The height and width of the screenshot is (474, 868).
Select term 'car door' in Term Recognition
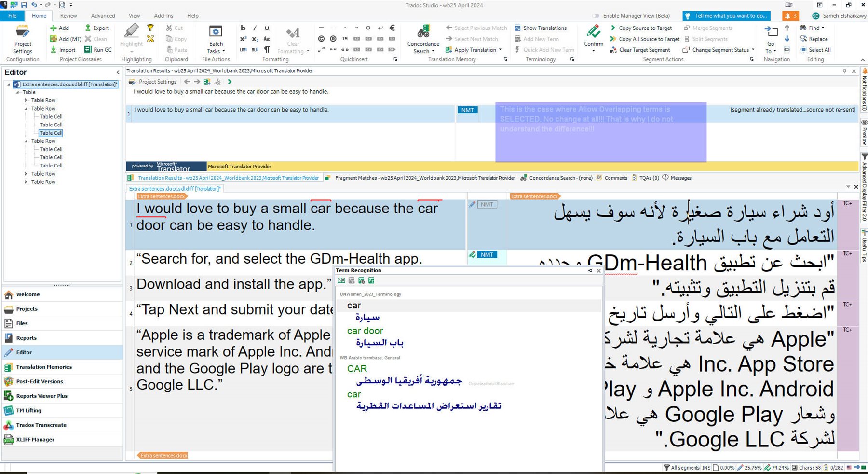pos(365,331)
